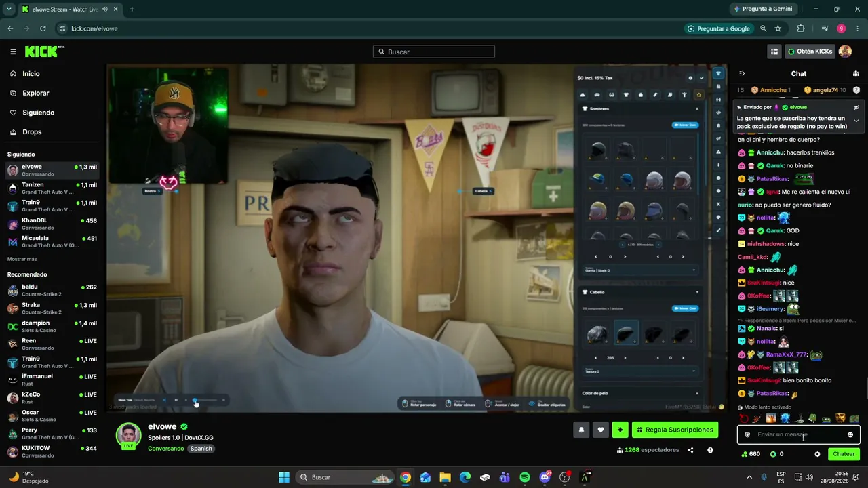Viewport: 868px width, 488px height.
Task: Open chat settings gear
Action: pos(817,454)
